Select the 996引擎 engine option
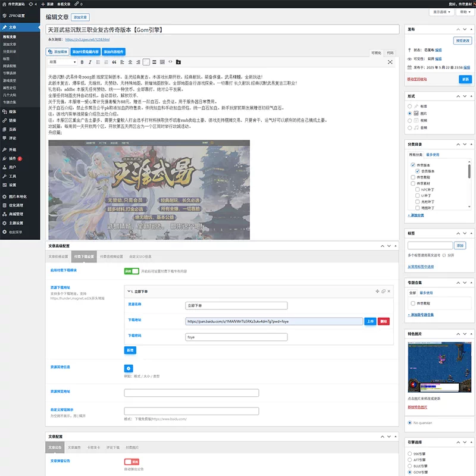 pos(409,454)
